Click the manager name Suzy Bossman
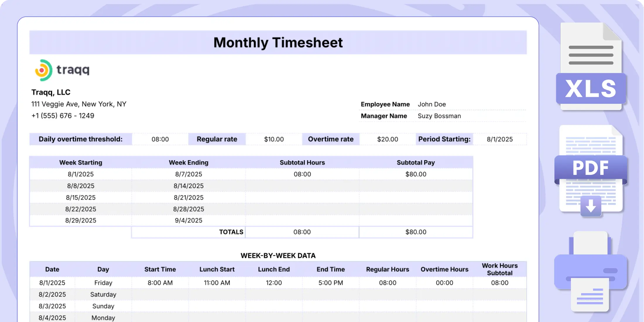This screenshot has height=322, width=644. click(439, 116)
